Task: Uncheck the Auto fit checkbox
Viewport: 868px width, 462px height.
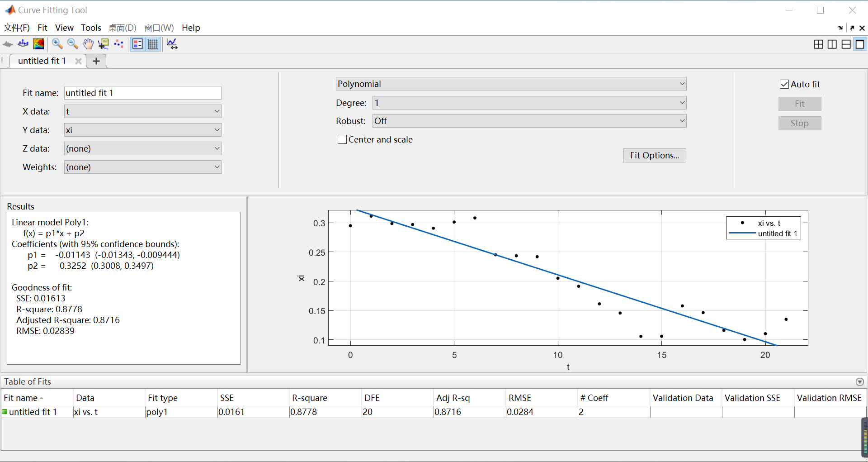Action: [784, 84]
